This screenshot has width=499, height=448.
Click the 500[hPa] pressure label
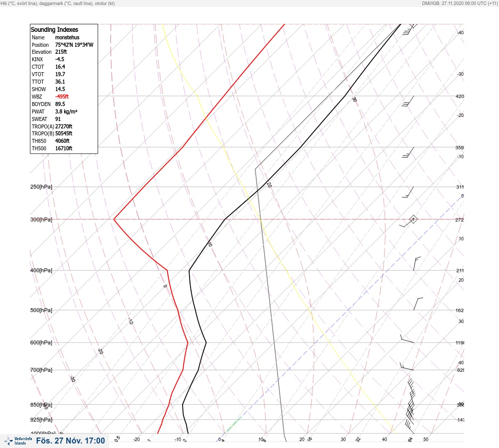click(x=41, y=310)
